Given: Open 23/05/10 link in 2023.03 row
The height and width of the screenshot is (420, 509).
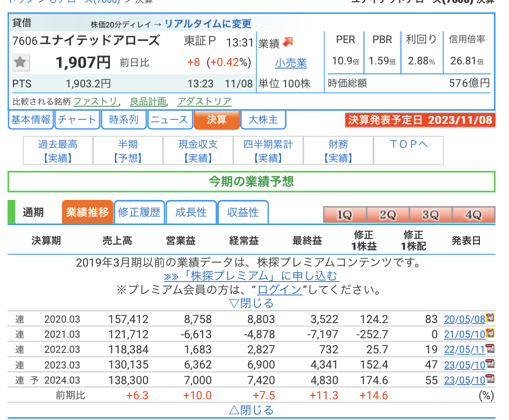Looking at the screenshot, I should pos(465,365).
